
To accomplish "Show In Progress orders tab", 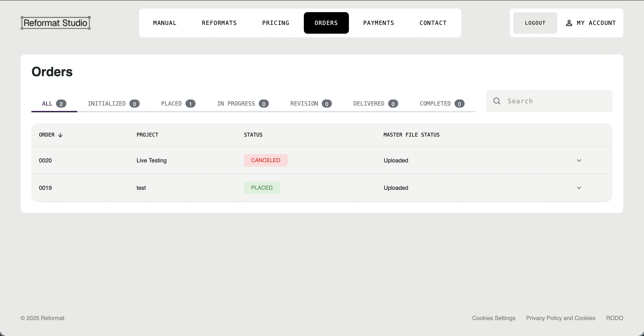I will (x=242, y=104).
